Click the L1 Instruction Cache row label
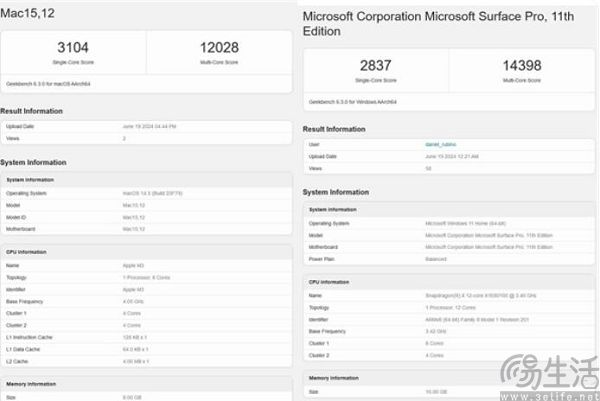Image resolution: width=600 pixels, height=401 pixels. [29, 337]
